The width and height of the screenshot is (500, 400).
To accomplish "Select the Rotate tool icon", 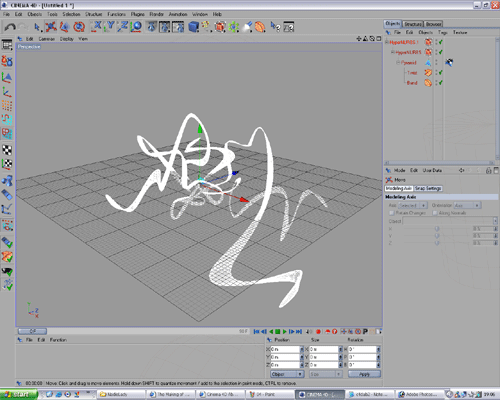I will click(79, 27).
